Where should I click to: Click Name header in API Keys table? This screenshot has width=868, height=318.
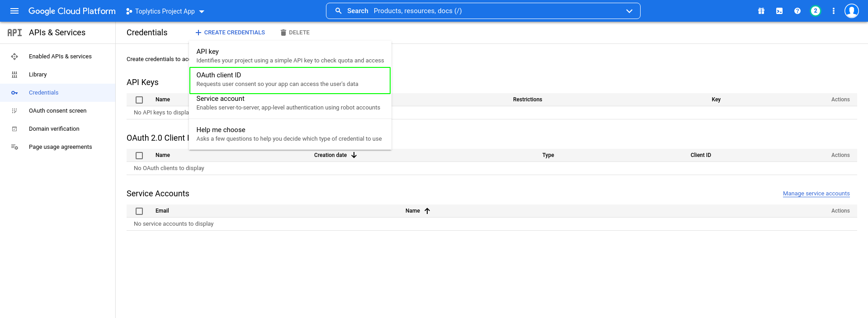click(163, 100)
